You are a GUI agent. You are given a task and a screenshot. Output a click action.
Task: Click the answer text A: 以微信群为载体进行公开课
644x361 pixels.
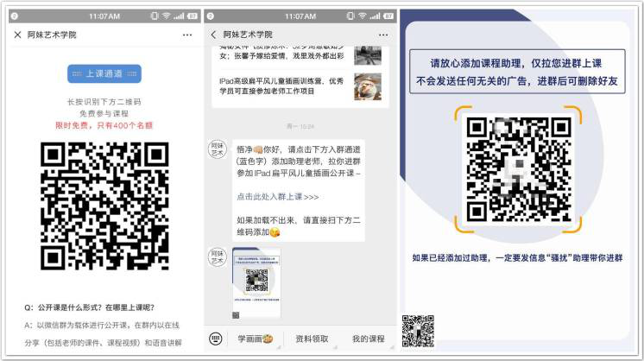103,334
